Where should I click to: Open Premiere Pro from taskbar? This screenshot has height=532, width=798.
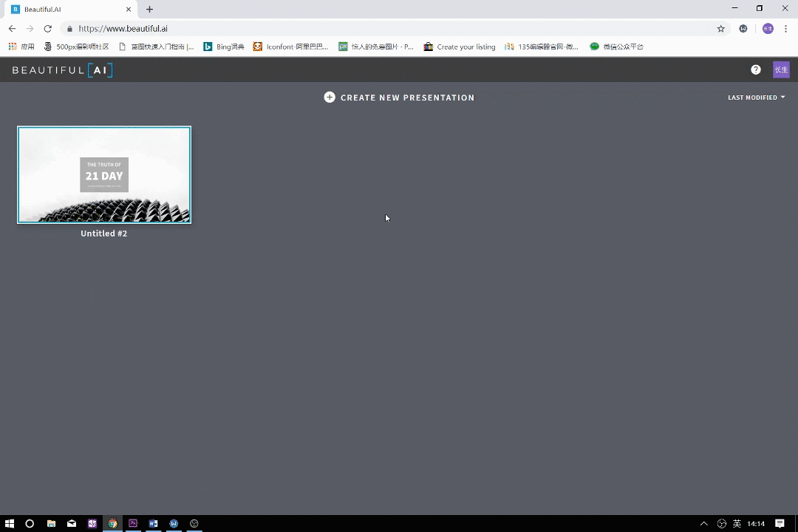[133, 523]
